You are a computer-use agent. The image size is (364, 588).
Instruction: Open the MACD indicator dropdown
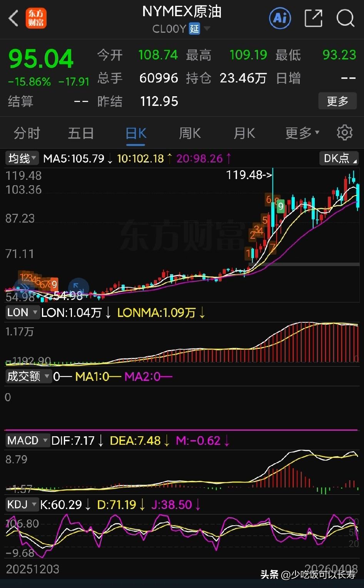(27, 440)
